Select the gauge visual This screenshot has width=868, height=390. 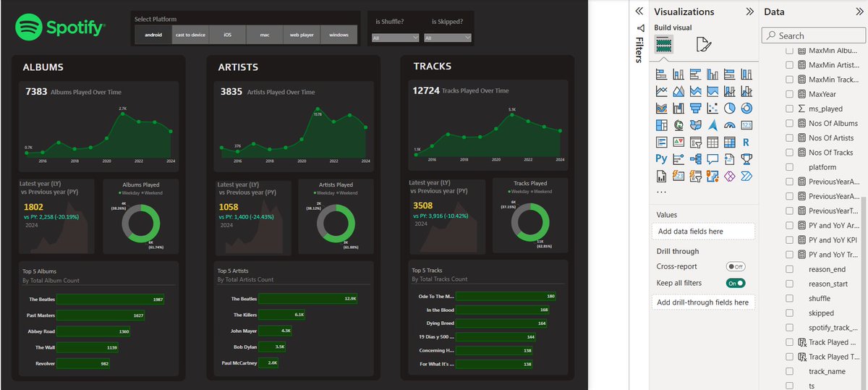(730, 125)
